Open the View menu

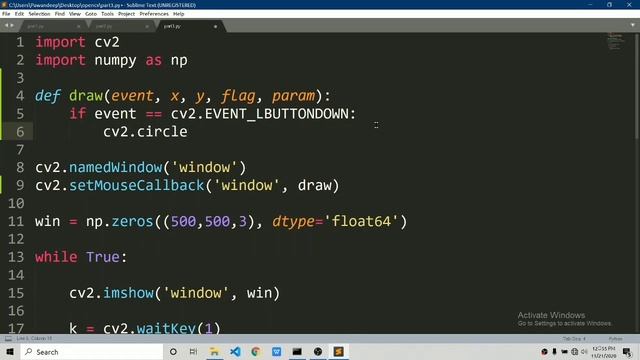pos(75,14)
